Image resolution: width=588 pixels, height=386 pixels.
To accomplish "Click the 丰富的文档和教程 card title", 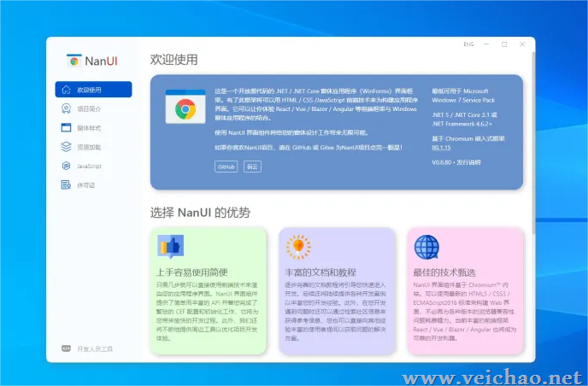I will pos(320,272).
